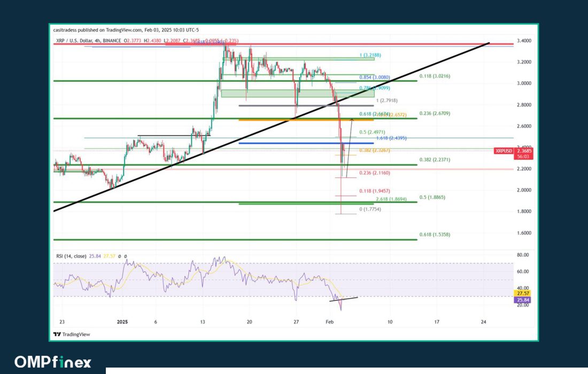
Task: Click the RSI divergence trendline
Action: (x=344, y=299)
